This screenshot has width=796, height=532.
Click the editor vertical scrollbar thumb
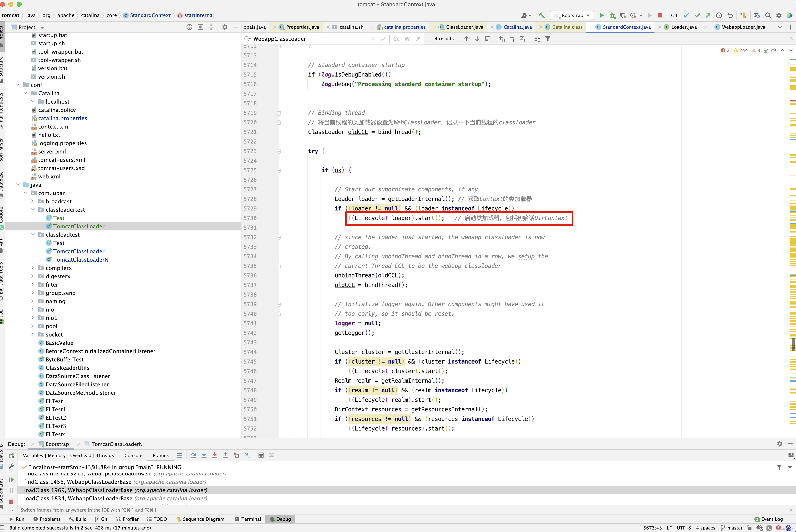[x=793, y=344]
